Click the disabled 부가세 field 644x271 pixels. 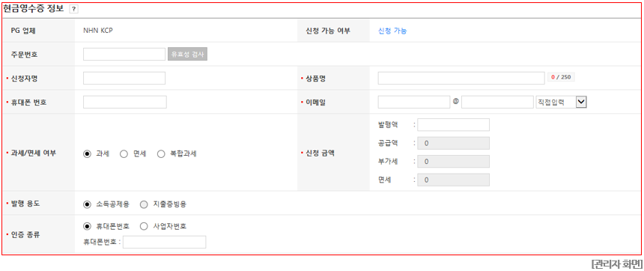[454, 162]
